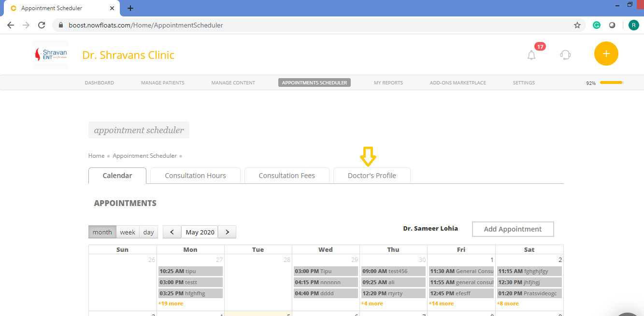Select the day calendar view
The width and height of the screenshot is (644, 316).
pyautogui.click(x=149, y=232)
